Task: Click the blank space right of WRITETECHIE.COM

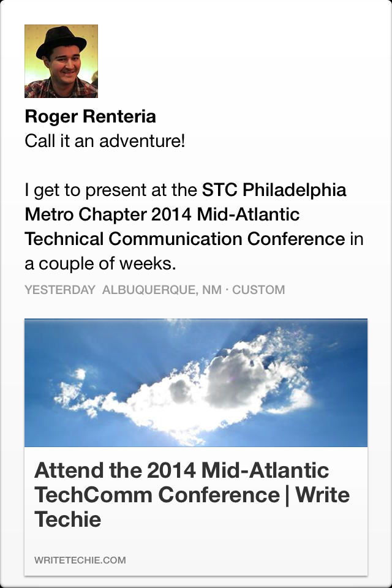Action: tap(245, 560)
